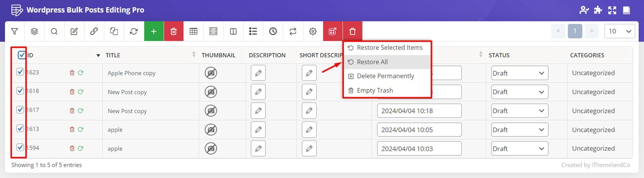Click red trash icon in row 1618
644x178 pixels.
[72, 92]
